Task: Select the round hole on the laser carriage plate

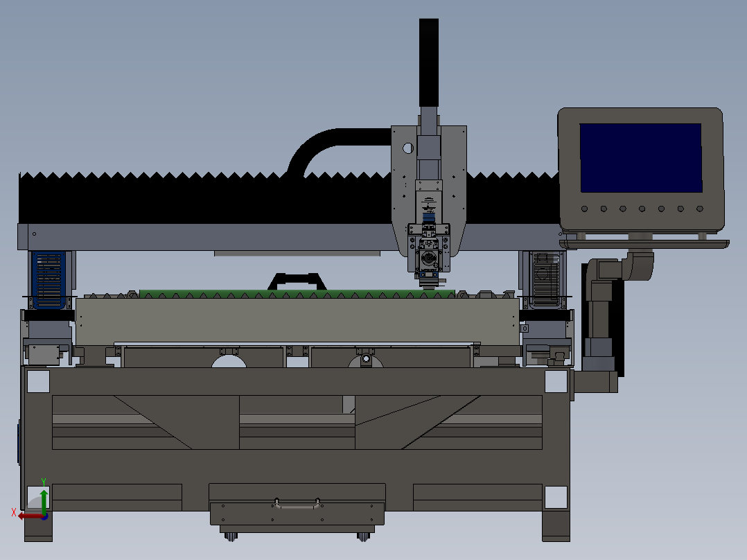Action: pyautogui.click(x=407, y=148)
